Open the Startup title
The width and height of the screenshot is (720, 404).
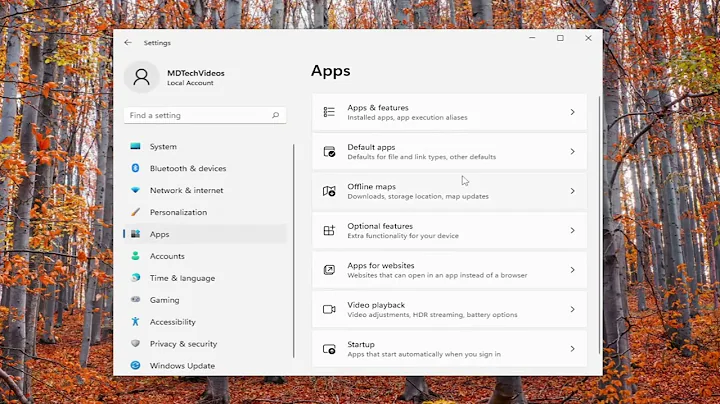pos(361,344)
